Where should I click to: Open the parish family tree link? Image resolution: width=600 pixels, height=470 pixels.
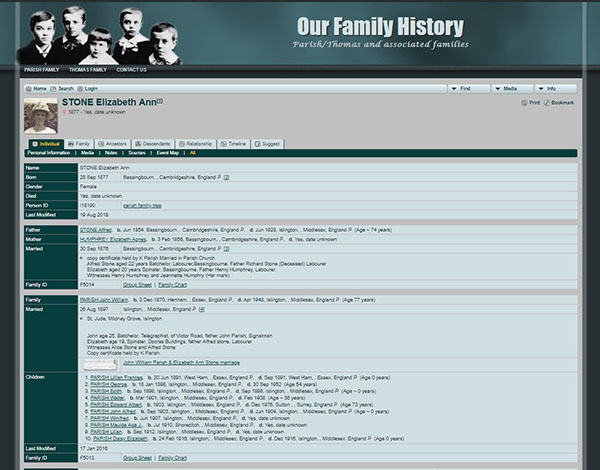142,206
